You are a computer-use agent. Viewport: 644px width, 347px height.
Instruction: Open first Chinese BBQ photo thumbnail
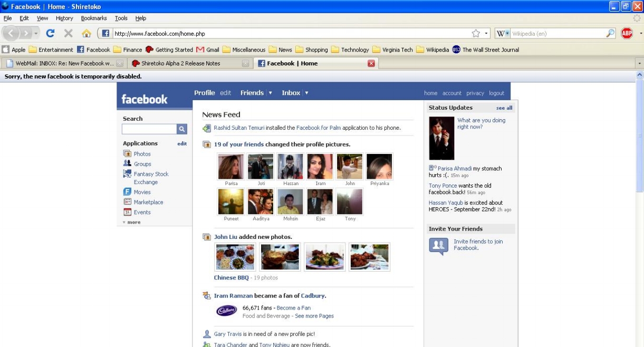(x=235, y=257)
